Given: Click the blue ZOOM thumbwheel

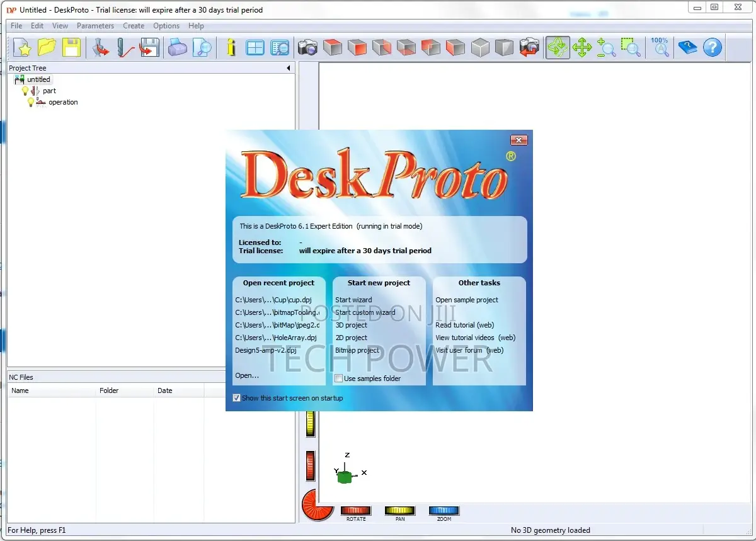Looking at the screenshot, I should [444, 511].
